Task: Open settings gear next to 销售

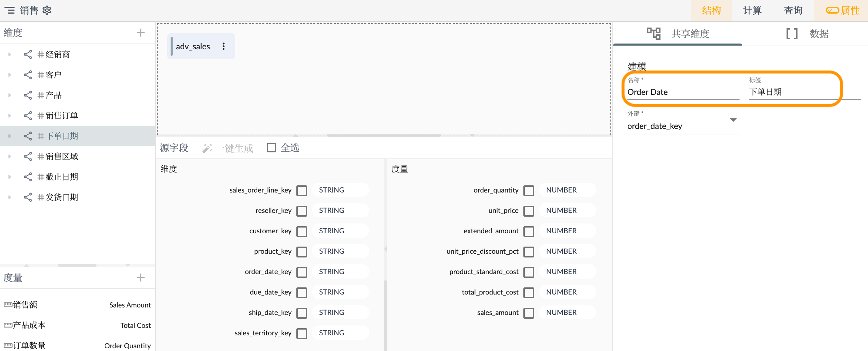Action: click(x=47, y=10)
